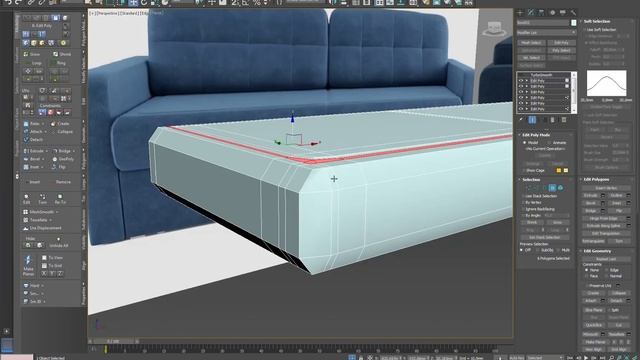The width and height of the screenshot is (640, 360).
Task: Collapse the Selection rollout
Action: click(531, 180)
